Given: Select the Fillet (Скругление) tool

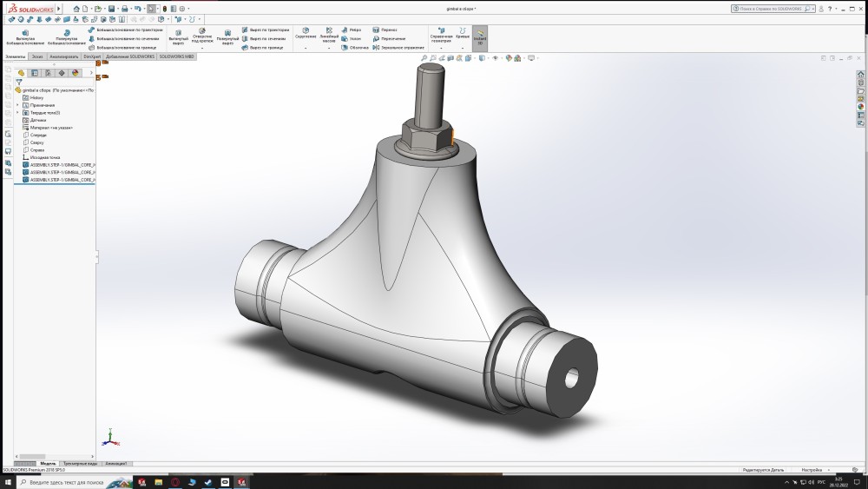Looking at the screenshot, I should pos(306,30).
